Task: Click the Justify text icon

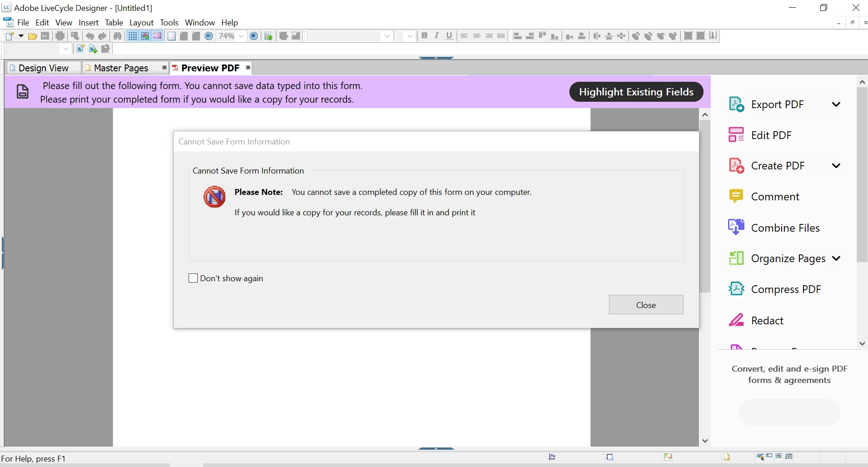Action: [x=501, y=36]
